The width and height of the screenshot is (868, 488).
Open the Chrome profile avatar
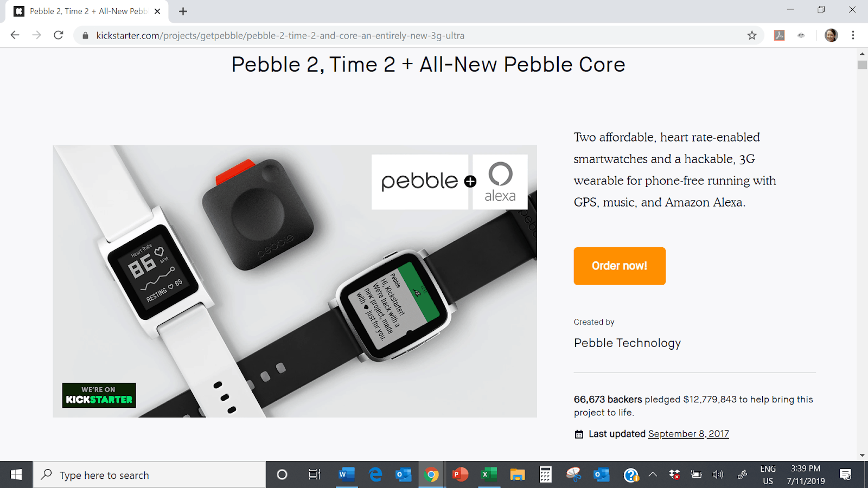[831, 35]
